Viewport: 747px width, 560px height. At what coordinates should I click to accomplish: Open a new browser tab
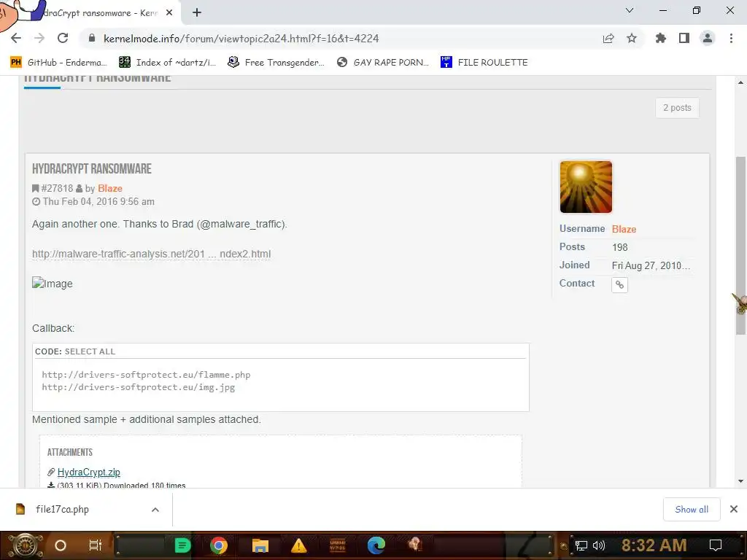pos(197,13)
